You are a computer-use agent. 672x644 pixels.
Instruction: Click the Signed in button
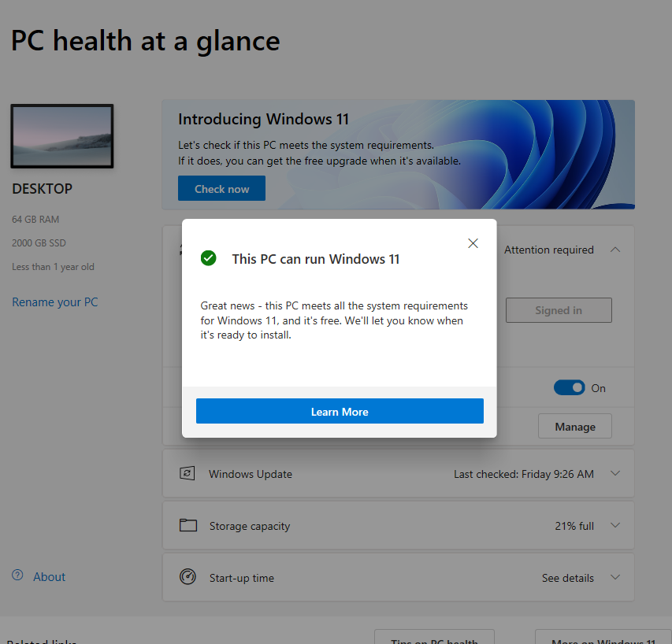(x=558, y=310)
